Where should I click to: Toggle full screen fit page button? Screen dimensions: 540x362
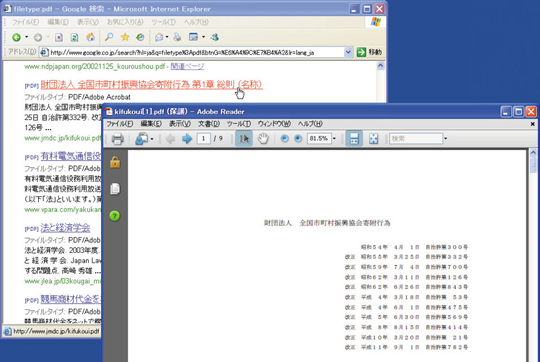pos(374,138)
